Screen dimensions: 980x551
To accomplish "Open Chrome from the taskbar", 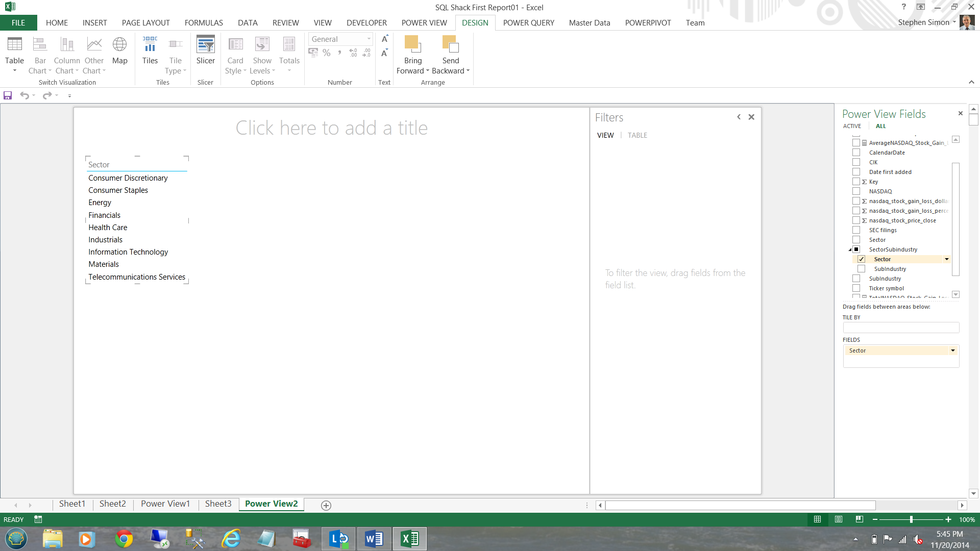I will point(124,539).
